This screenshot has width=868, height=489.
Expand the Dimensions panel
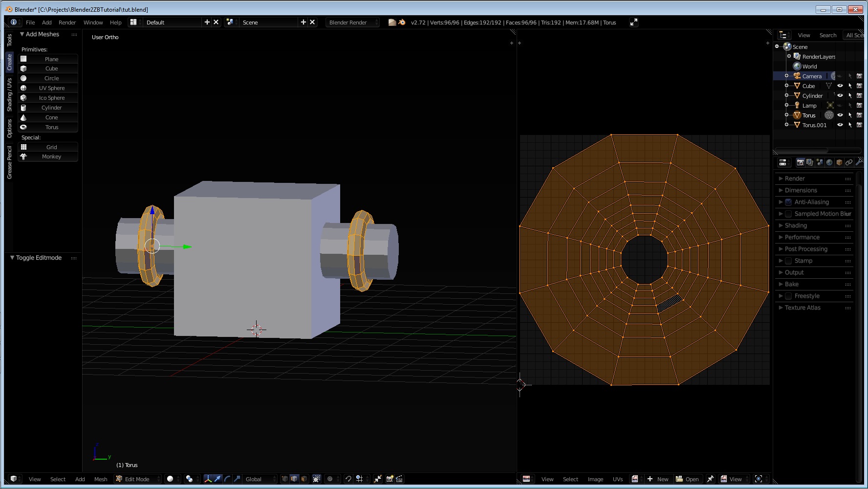pos(801,190)
